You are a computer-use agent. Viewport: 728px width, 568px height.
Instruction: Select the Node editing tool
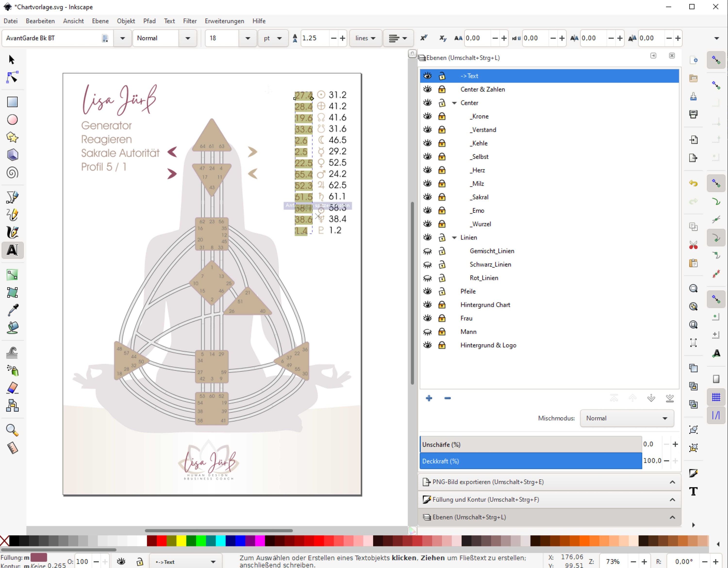pyautogui.click(x=12, y=77)
